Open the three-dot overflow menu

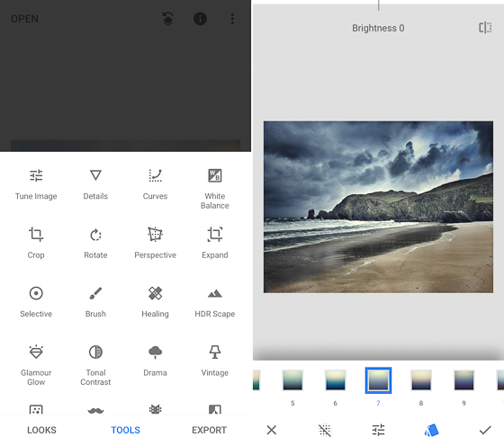[232, 19]
